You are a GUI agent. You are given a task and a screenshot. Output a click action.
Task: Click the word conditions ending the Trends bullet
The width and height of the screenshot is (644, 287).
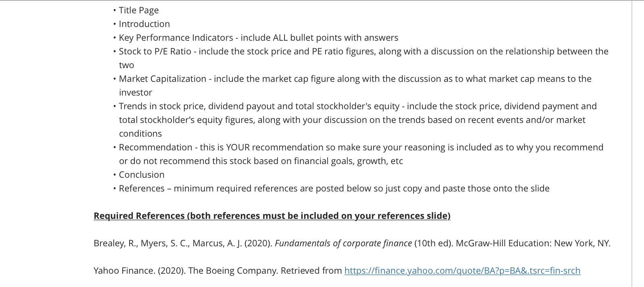(140, 133)
